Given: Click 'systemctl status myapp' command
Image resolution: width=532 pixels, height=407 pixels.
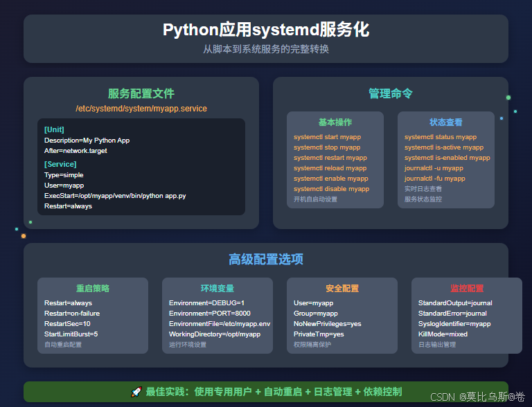Looking at the screenshot, I should [x=441, y=137].
